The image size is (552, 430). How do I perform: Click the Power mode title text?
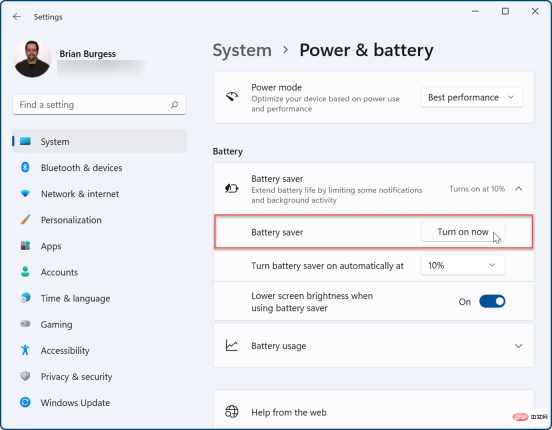click(276, 87)
